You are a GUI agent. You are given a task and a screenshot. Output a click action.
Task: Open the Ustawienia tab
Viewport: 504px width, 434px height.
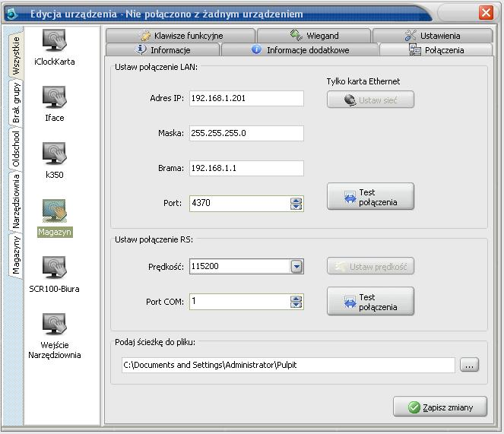point(433,36)
